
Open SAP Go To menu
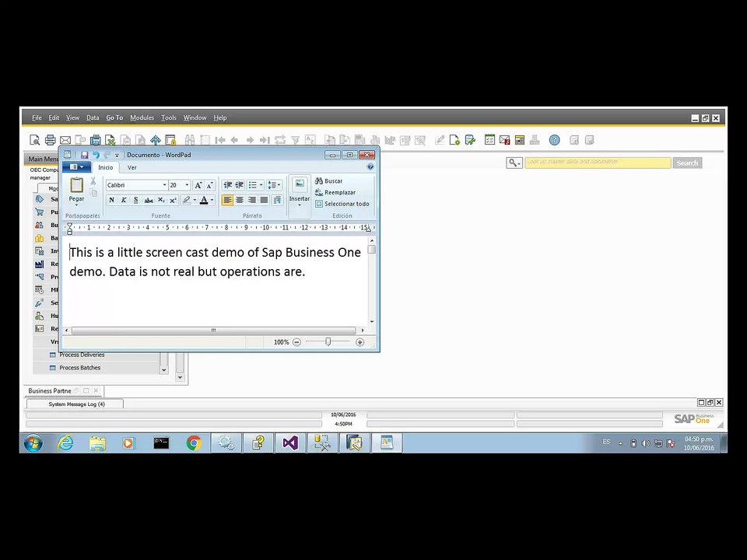point(114,117)
